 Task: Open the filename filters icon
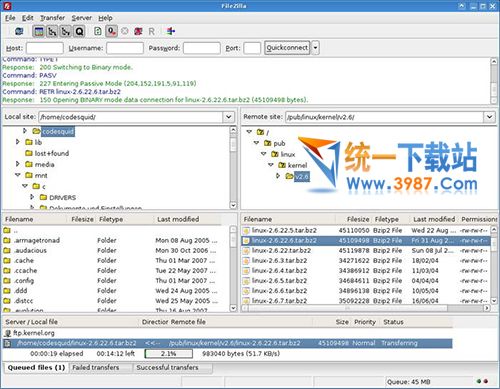(171, 31)
